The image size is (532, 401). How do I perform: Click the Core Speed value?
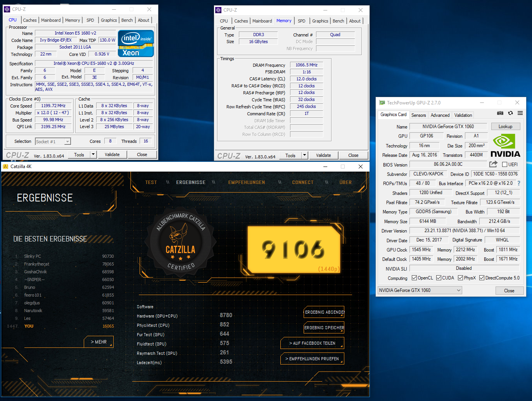54,106
